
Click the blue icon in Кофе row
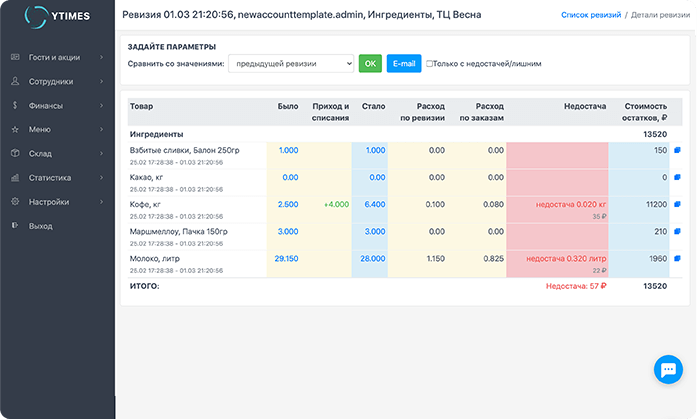coord(677,204)
